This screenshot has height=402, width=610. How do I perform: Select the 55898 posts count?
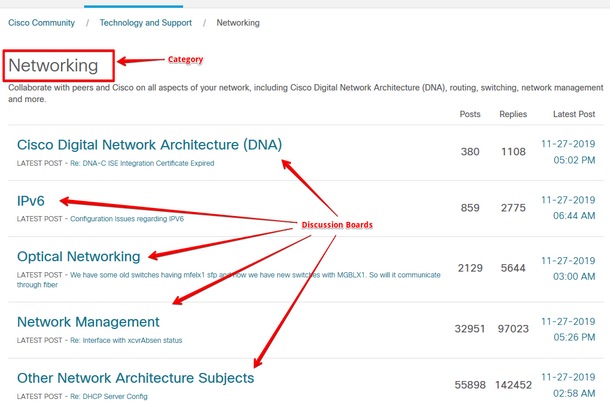pyautogui.click(x=470, y=385)
